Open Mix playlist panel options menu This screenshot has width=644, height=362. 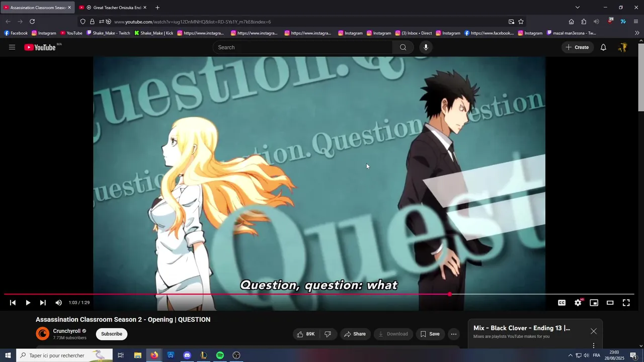click(x=594, y=345)
